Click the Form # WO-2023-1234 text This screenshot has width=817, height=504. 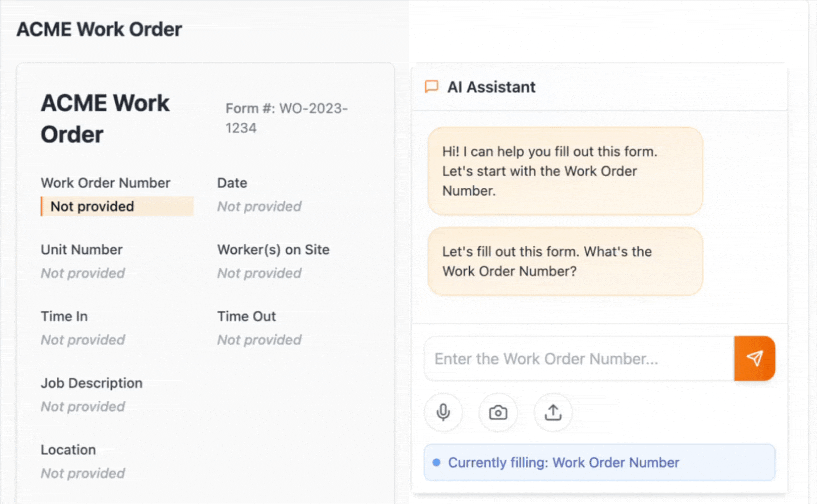[286, 118]
